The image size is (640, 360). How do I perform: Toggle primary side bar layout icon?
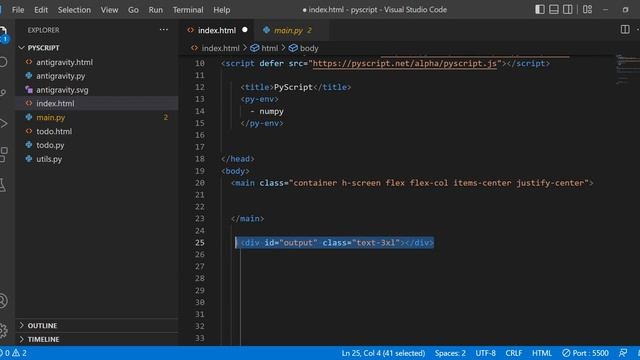540,9
